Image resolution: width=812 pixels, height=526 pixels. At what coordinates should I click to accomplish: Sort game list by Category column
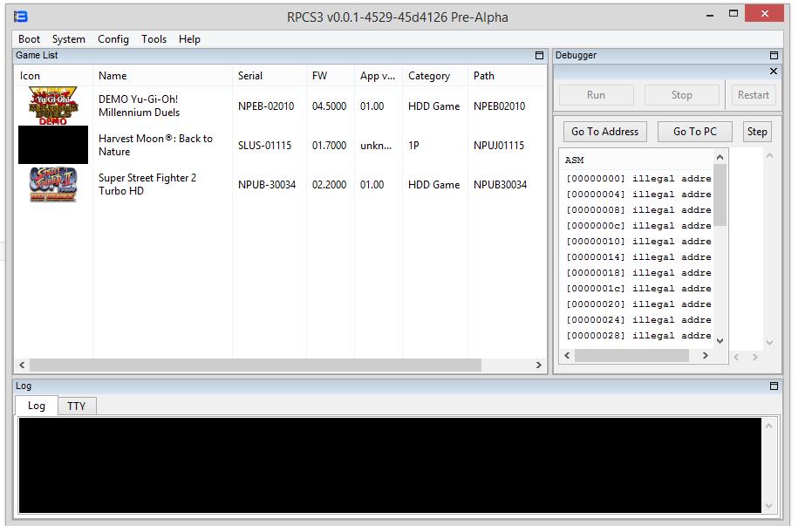[435, 76]
